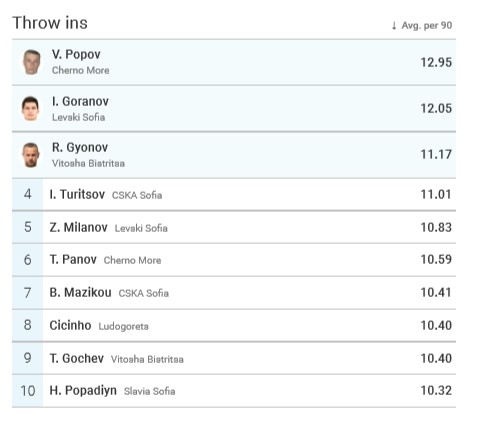Click R. Gyonov's player face icon
478x427 pixels.
click(31, 155)
